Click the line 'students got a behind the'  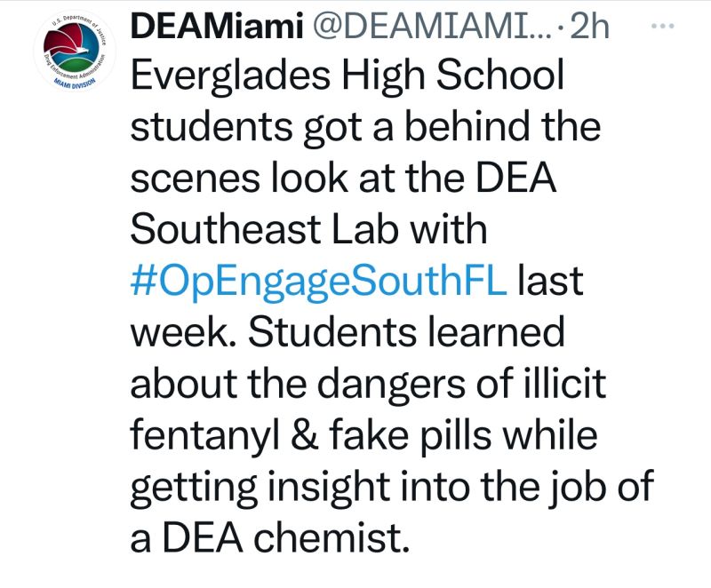365,128
